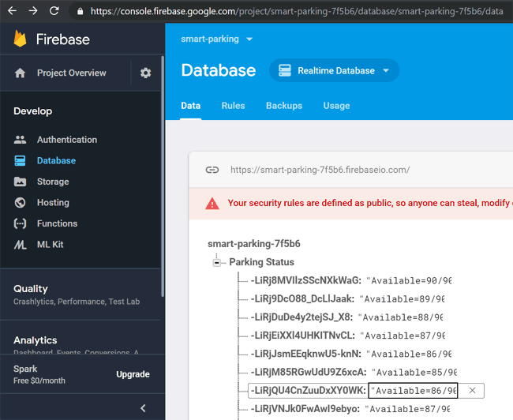Screen dimensions: 513x420
Task: Click the Authentication people icon
Action: click(21, 140)
